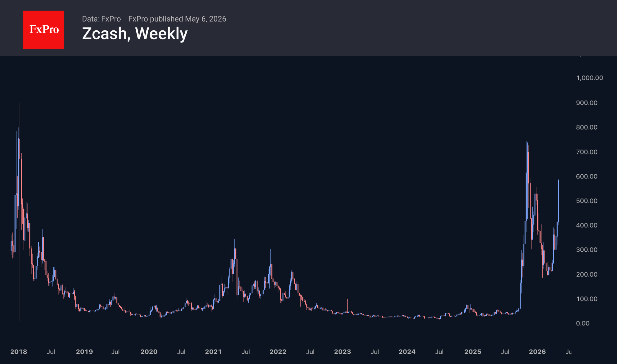Click the 0.00 price axis label
Viewport: 617px width, 364px height.
click(583, 324)
